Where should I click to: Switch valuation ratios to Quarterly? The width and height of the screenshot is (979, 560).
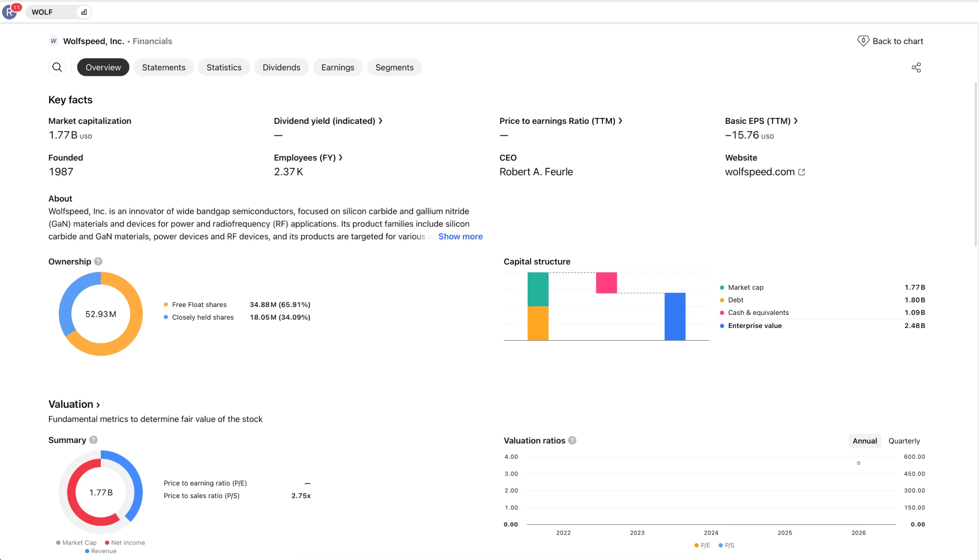coord(904,441)
